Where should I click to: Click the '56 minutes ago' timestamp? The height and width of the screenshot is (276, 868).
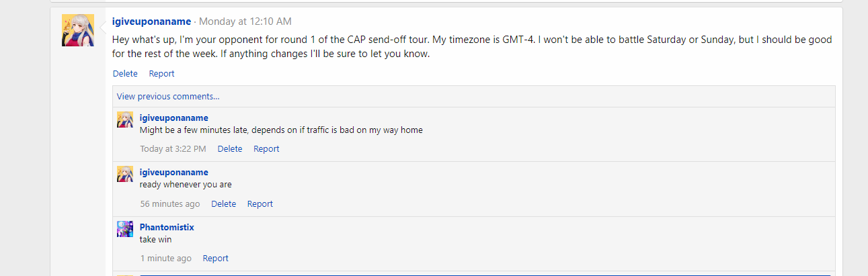(170, 204)
